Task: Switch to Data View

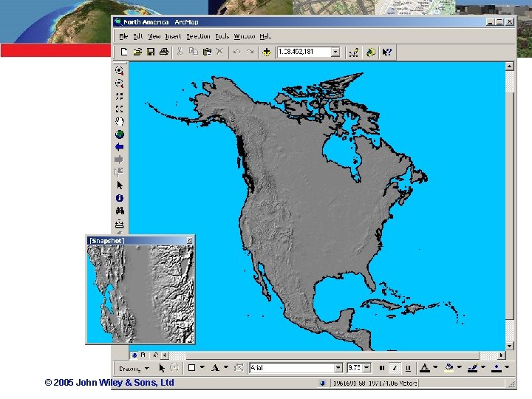Action: 134,355
